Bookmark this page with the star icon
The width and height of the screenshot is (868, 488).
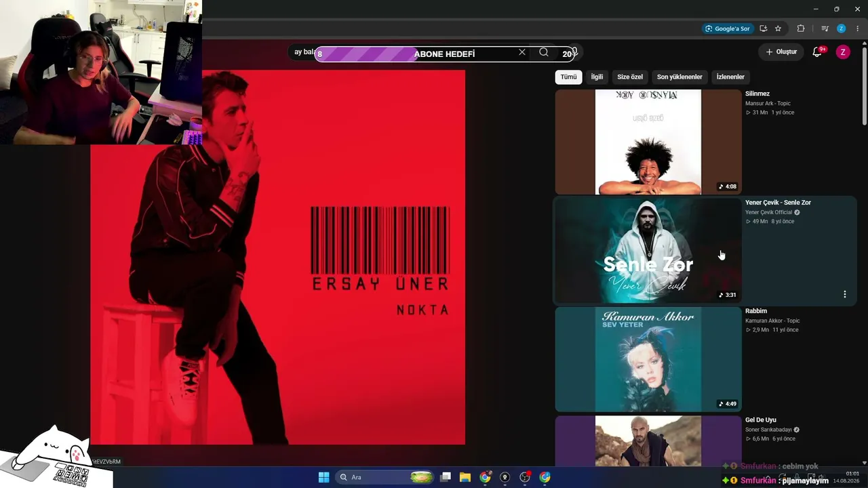(x=778, y=28)
